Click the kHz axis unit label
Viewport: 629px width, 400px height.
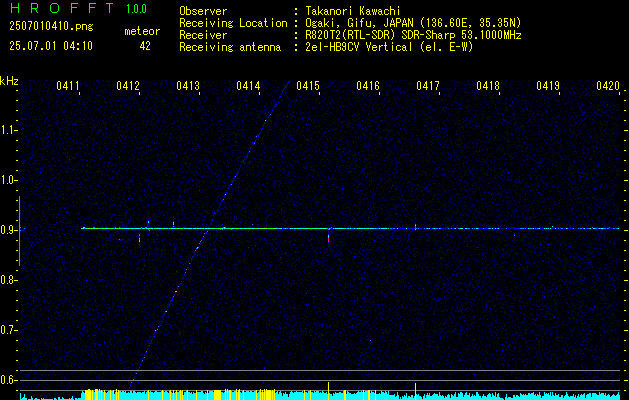click(x=9, y=81)
